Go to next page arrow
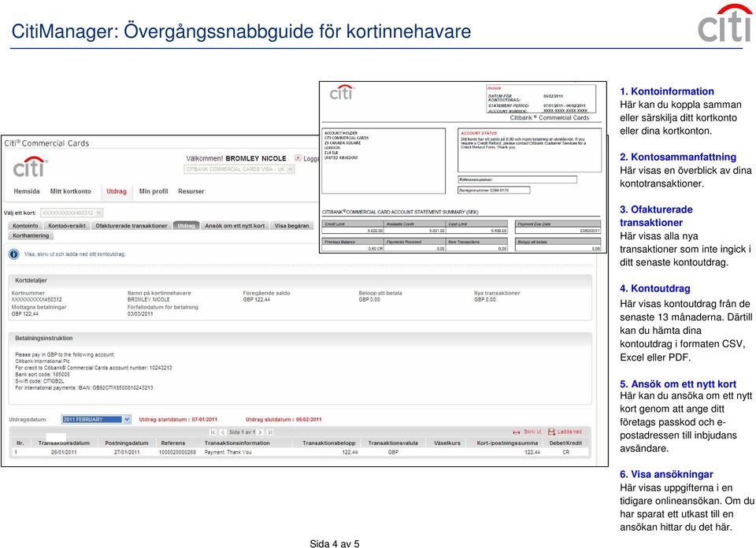Screen dimensions: 756x548 click(x=260, y=432)
